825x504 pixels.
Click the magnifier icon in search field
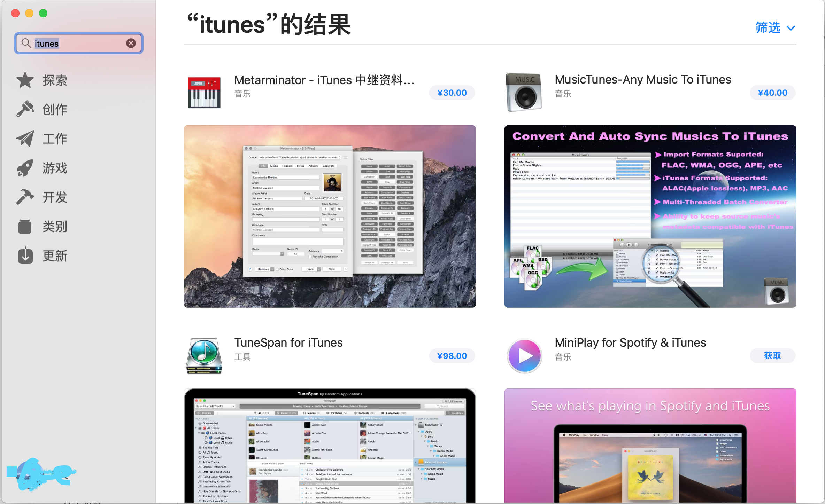pos(26,43)
